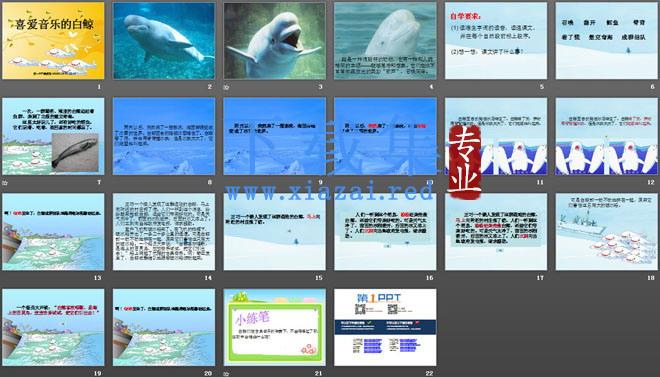The image size is (660, 377).
Task: Play the animation star icon under slide 3
Action: click(x=226, y=87)
